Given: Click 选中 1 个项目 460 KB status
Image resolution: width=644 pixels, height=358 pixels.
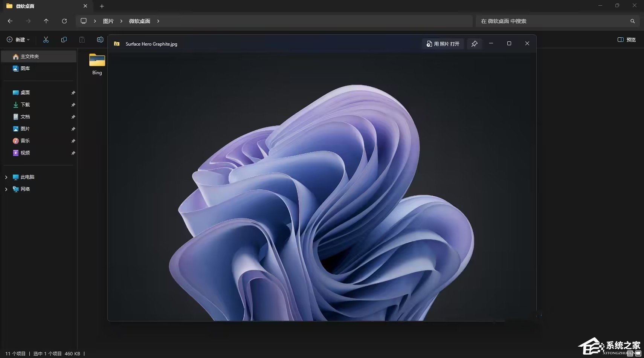Looking at the screenshot, I should pyautogui.click(x=57, y=354).
